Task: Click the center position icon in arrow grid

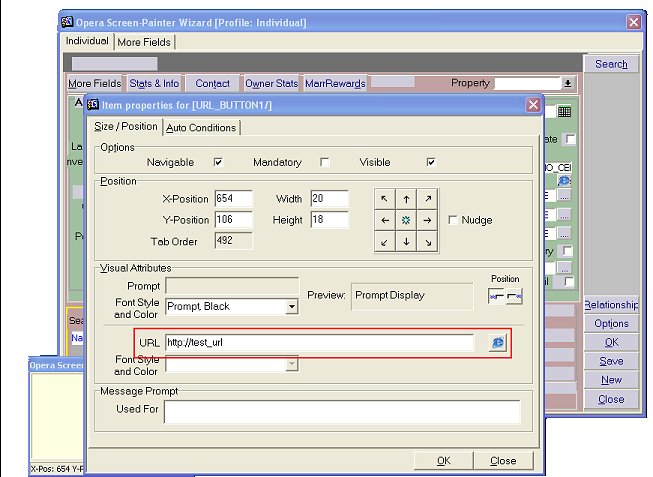Action: tap(406, 220)
